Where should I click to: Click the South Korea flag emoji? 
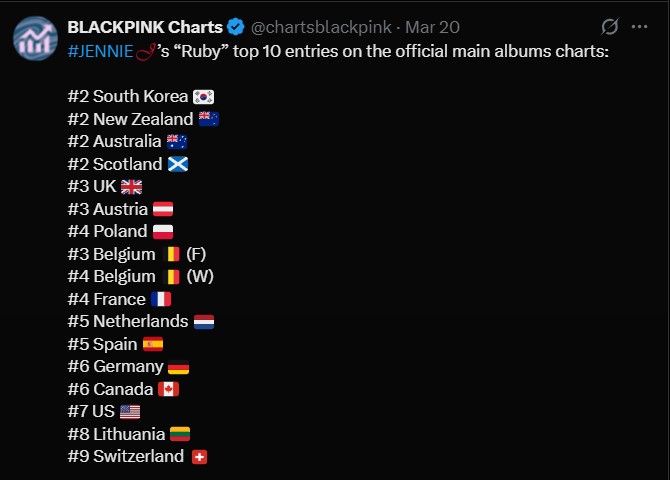coord(203,97)
